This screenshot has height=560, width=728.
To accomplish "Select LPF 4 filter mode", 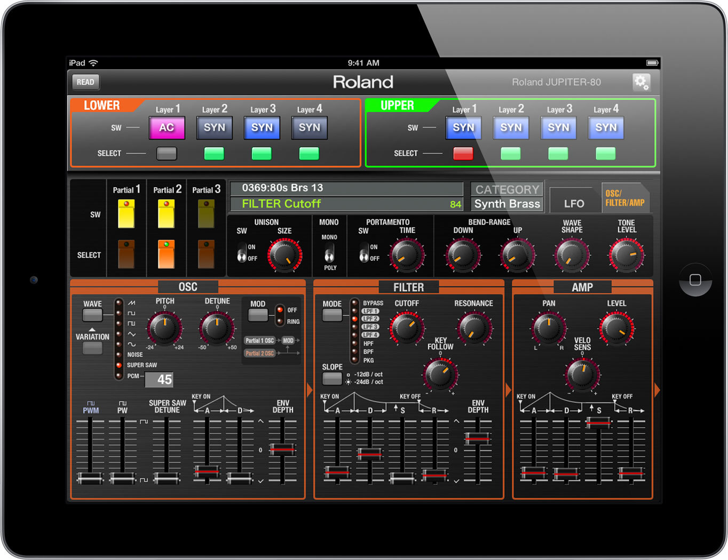I will click(x=370, y=335).
